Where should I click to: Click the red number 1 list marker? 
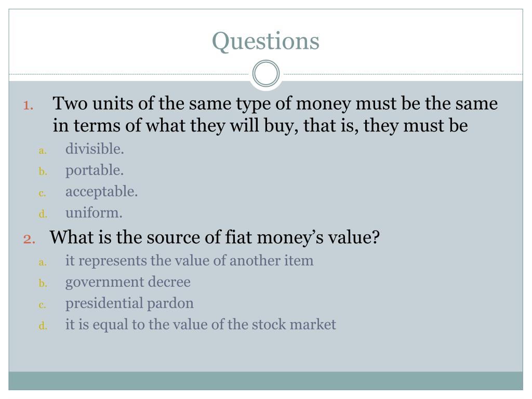pyautogui.click(x=28, y=105)
